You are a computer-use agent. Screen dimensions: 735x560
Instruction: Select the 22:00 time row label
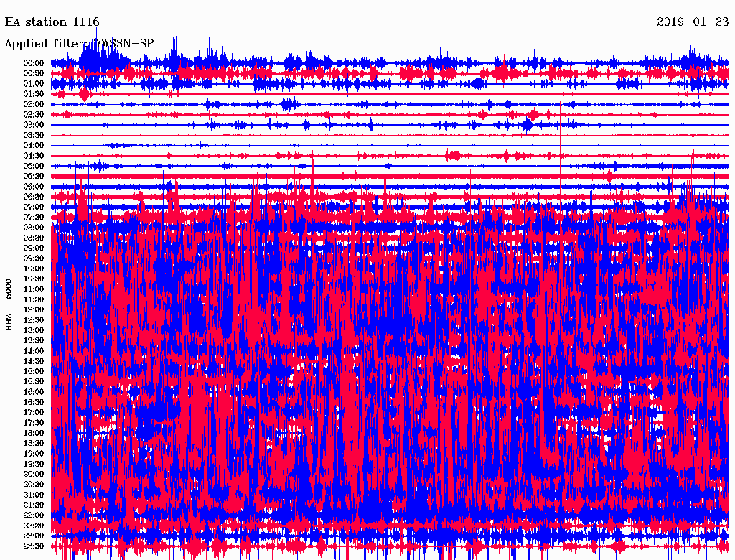pos(34,515)
